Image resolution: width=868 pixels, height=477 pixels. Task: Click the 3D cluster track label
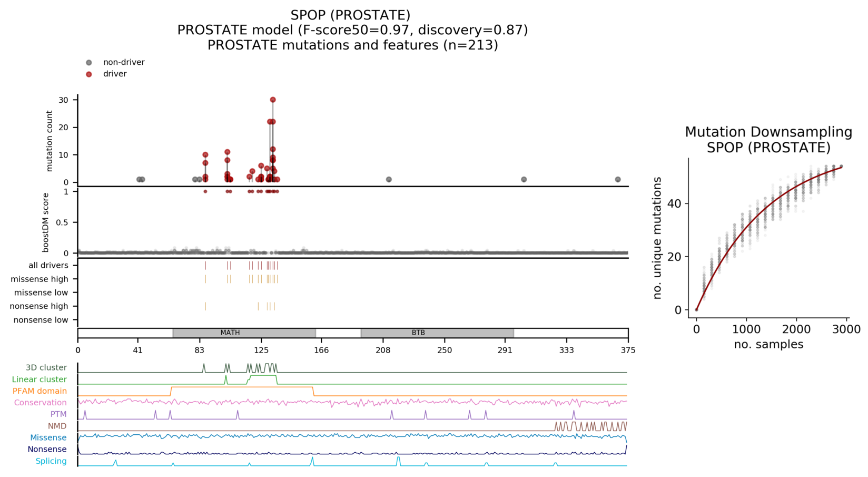click(46, 368)
